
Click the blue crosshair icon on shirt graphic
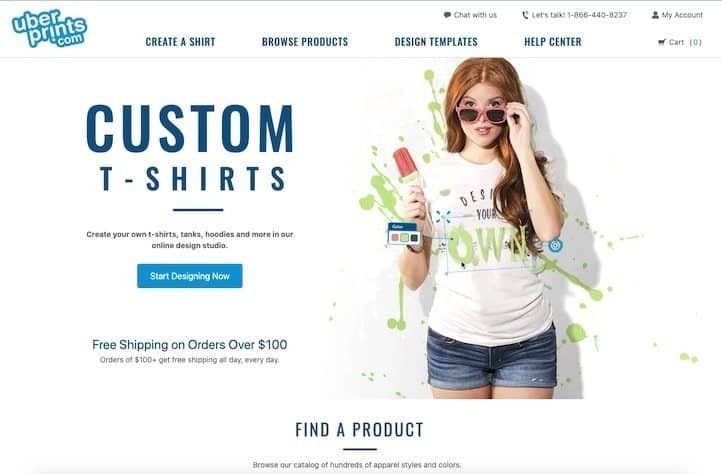pyautogui.click(x=443, y=217)
